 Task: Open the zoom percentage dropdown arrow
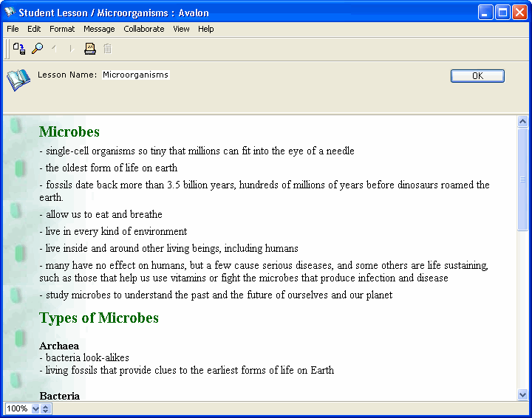[x=35, y=408]
